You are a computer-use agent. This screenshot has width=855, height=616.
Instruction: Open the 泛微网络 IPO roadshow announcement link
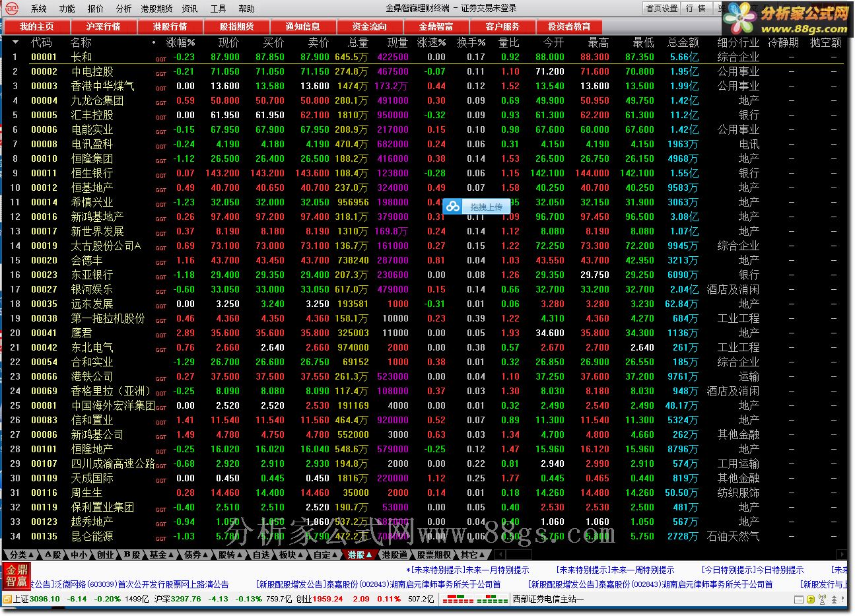click(x=131, y=584)
